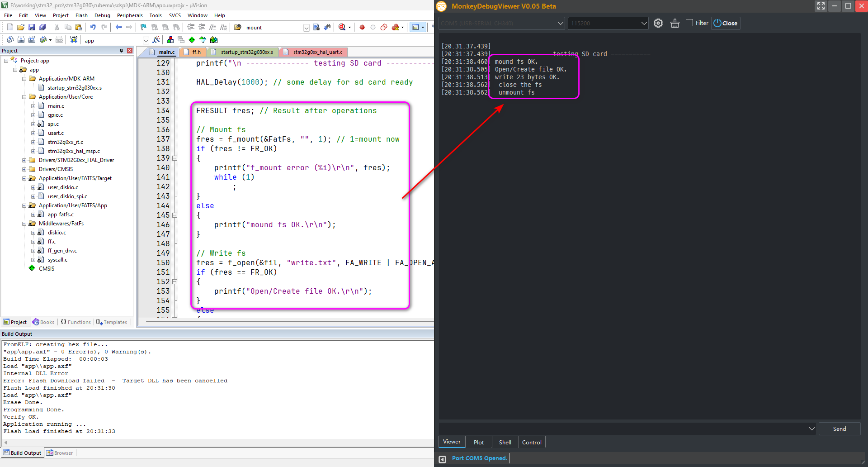Image resolution: width=868 pixels, height=467 pixels.
Task: Show the Books panel tab
Action: [x=43, y=322]
